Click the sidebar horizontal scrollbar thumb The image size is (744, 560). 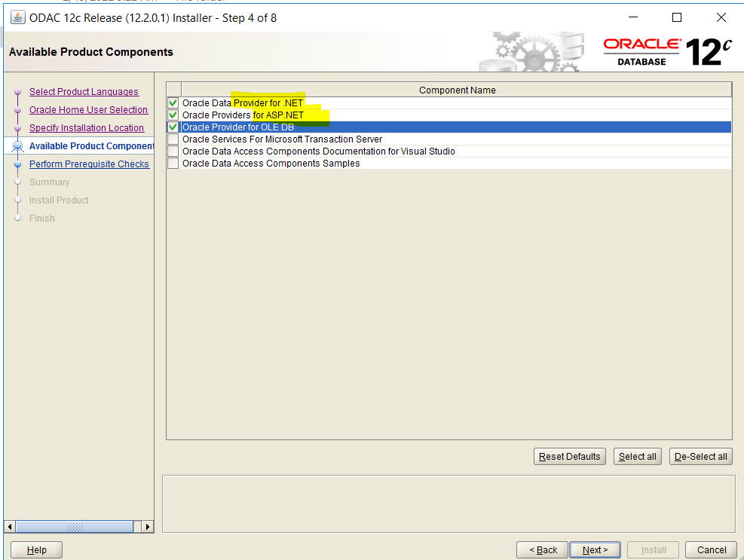tap(75, 527)
